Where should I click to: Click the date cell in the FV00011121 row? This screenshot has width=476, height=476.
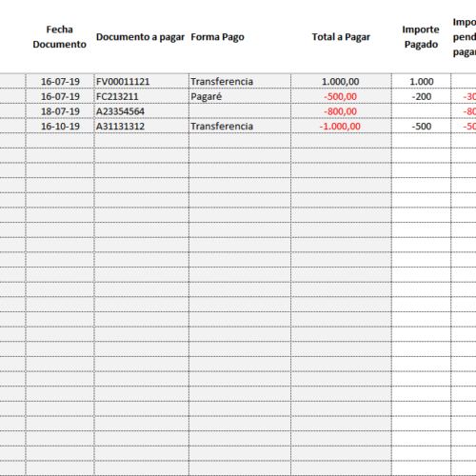(x=60, y=81)
